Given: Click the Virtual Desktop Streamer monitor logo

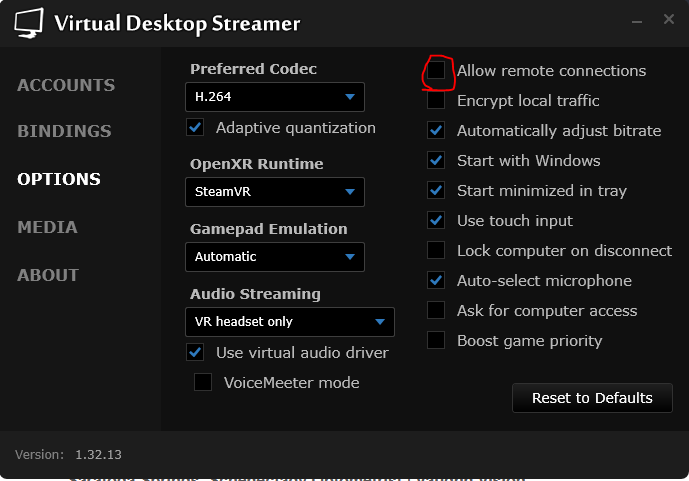Looking at the screenshot, I should pyautogui.click(x=30, y=22).
